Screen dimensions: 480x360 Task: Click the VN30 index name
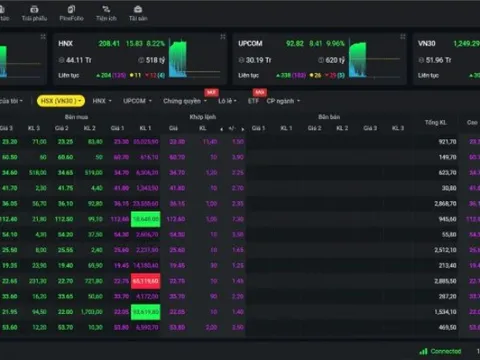427,43
